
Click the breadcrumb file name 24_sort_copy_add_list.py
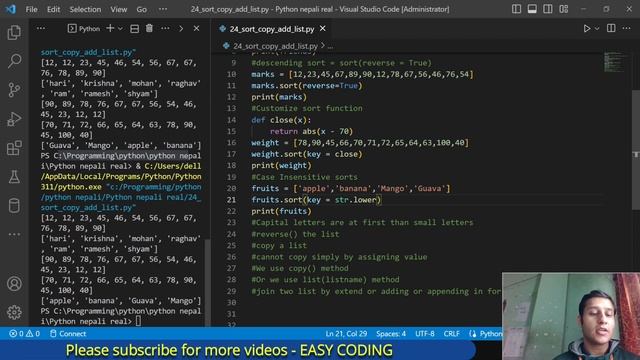(276, 46)
